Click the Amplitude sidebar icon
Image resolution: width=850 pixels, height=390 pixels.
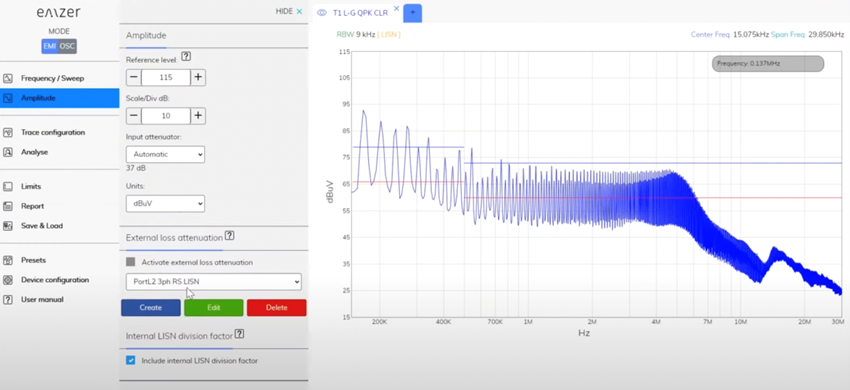(x=8, y=98)
